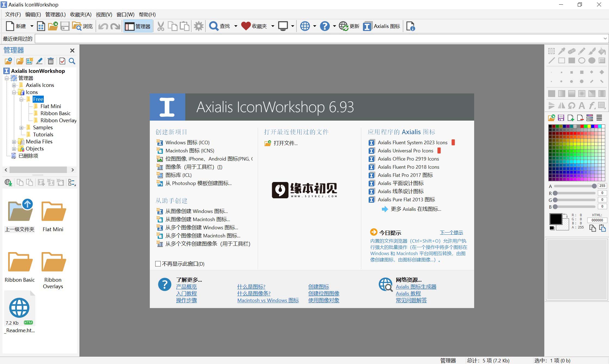Select the eyedropper color picker tool
609x364 pixels.
561,51
